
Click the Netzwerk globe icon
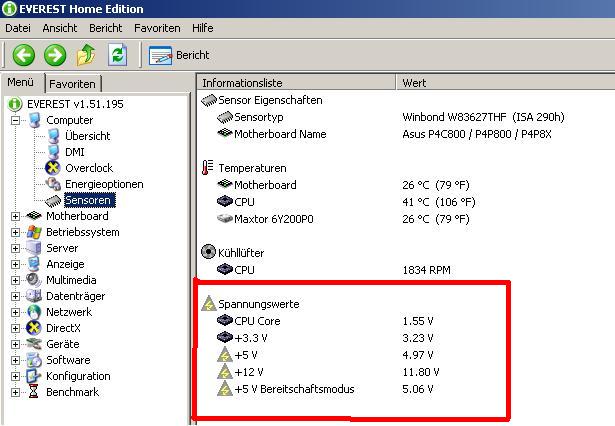tap(34, 312)
